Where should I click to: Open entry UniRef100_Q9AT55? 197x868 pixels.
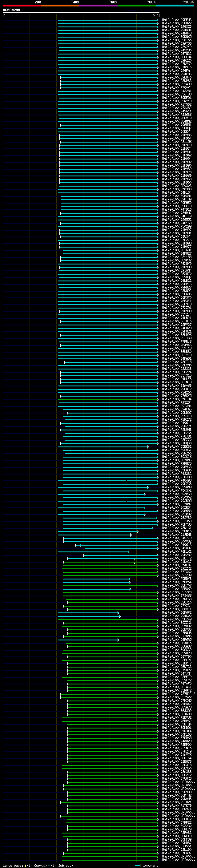pyautogui.click(x=177, y=40)
